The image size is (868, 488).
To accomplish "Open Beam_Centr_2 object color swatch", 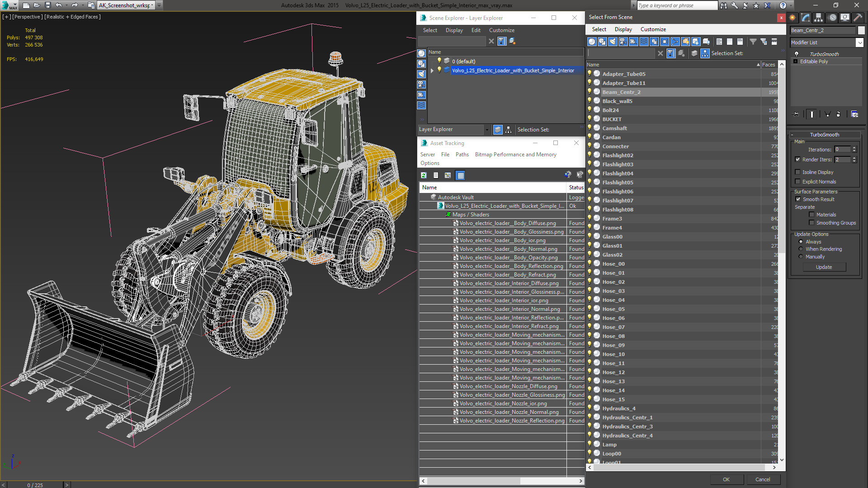I will click(861, 30).
